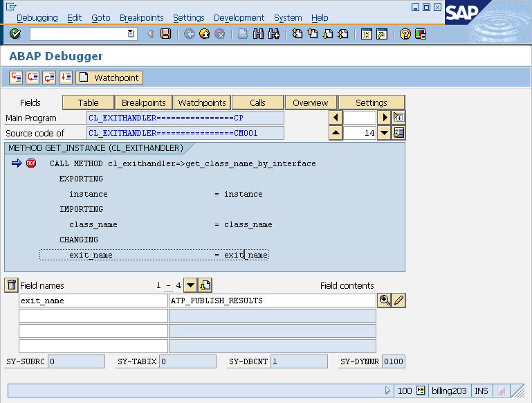Click the exit_name field name input

(93, 301)
